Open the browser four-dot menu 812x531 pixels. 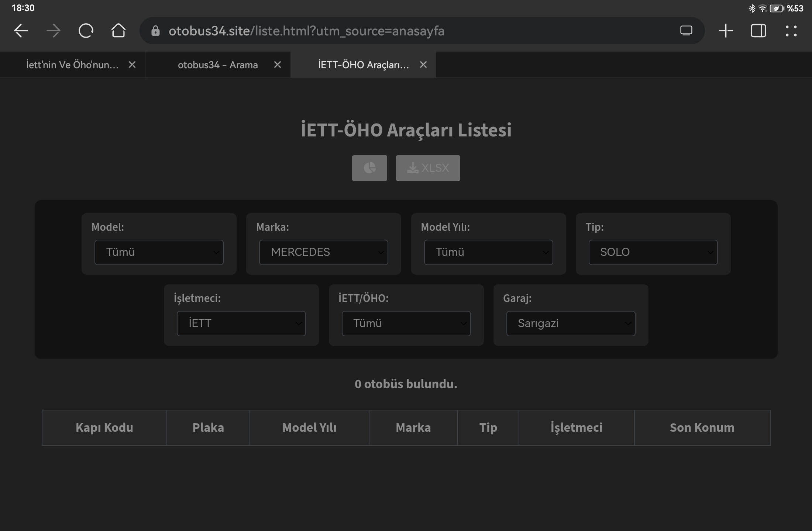pyautogui.click(x=791, y=31)
